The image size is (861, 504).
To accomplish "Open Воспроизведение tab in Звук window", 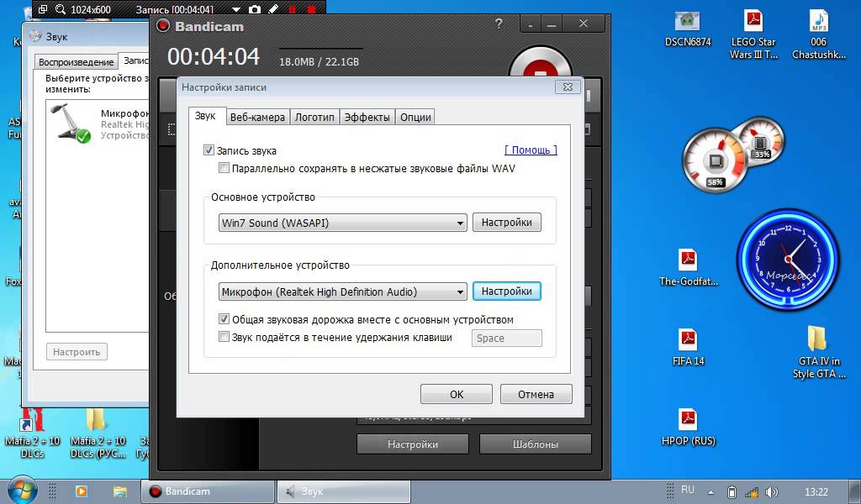I will (x=77, y=62).
